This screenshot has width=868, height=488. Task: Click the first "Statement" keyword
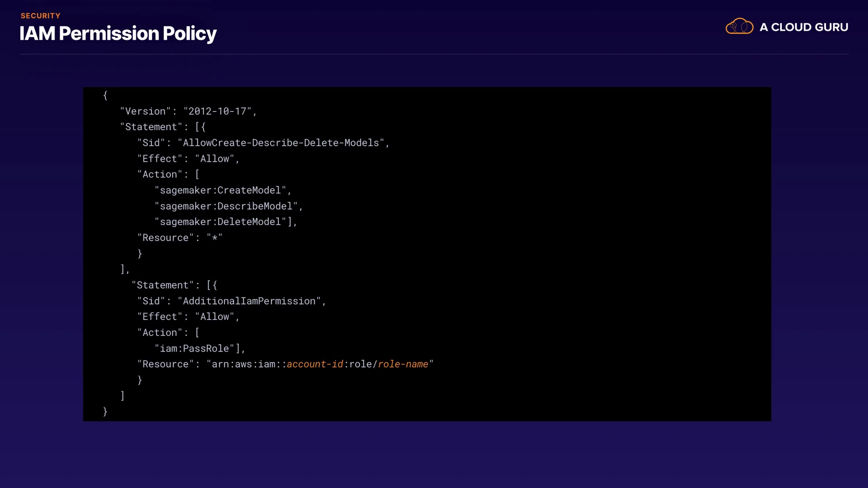(x=151, y=127)
